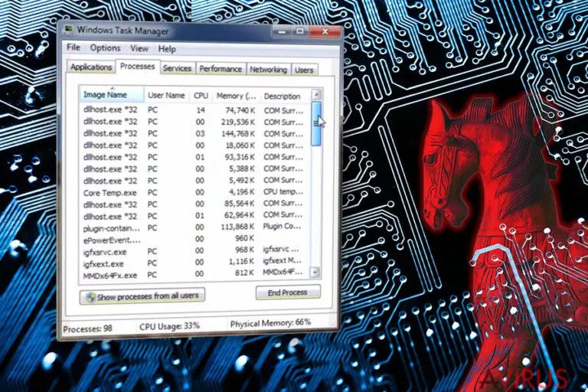Click the 812 K memory cell
Screen dimensions: 588x392
pyautogui.click(x=244, y=273)
